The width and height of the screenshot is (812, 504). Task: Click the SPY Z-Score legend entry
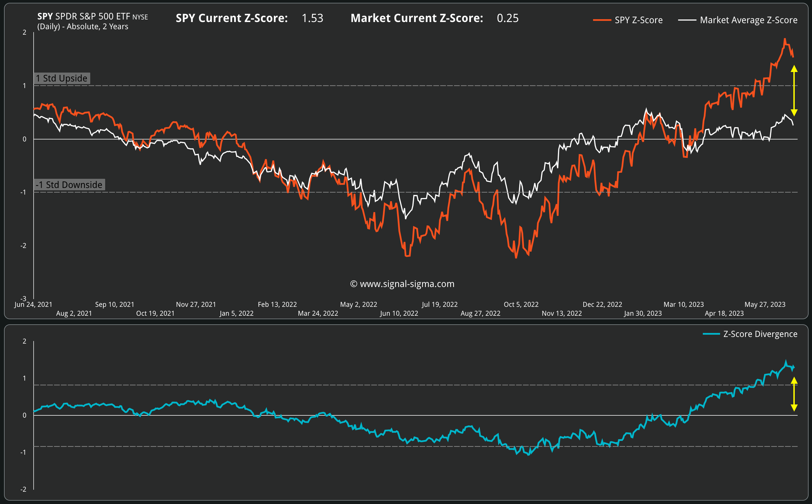tap(638, 20)
